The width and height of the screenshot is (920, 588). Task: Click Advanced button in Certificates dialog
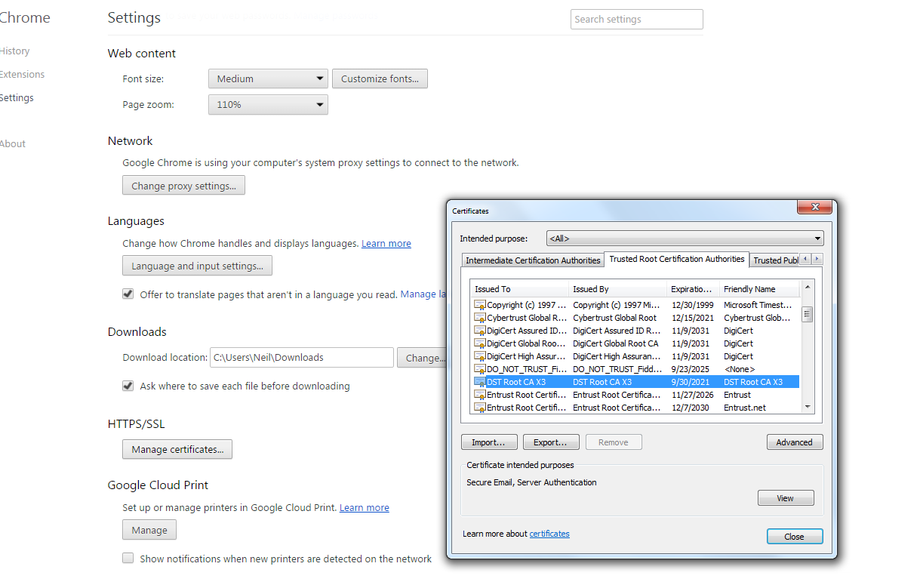(x=795, y=442)
